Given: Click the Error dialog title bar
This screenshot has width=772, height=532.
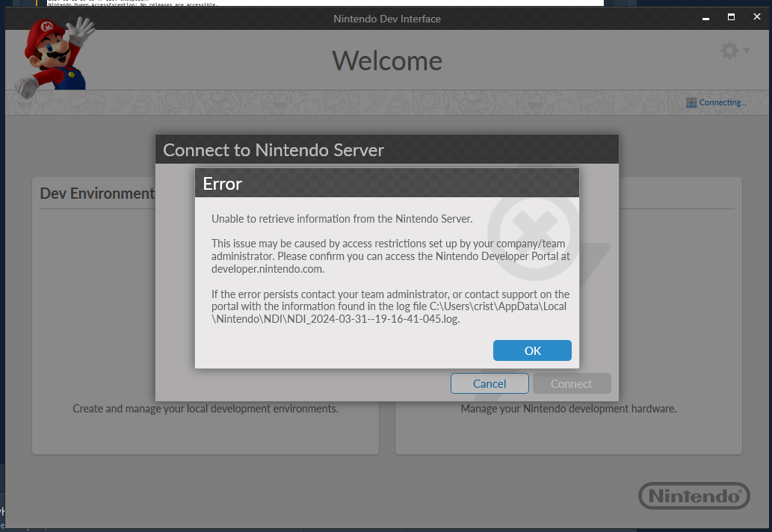Looking at the screenshot, I should (x=387, y=183).
